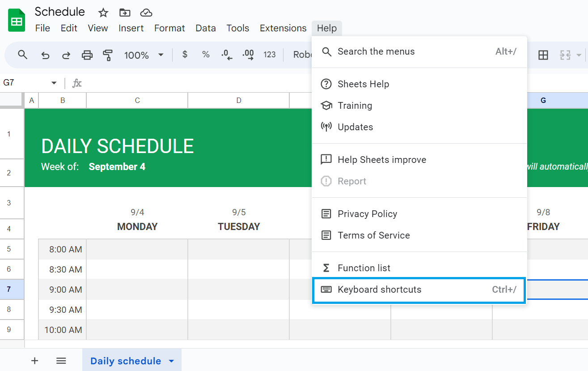Check the cloud document status icon
The width and height of the screenshot is (588, 371).
click(x=146, y=13)
